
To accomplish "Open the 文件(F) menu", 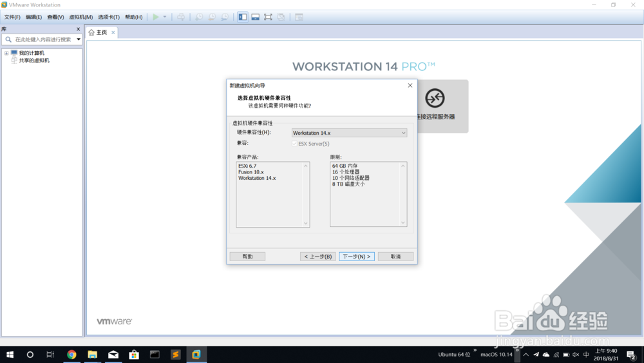I will click(12, 17).
